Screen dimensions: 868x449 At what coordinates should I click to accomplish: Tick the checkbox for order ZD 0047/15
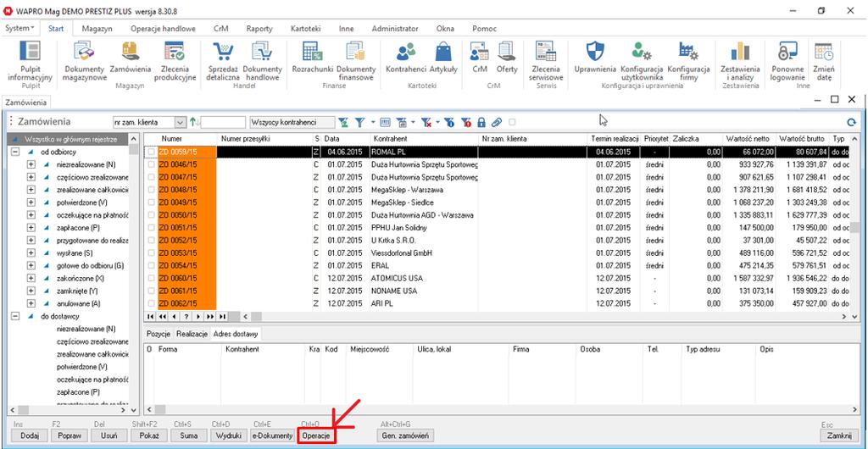tap(152, 177)
